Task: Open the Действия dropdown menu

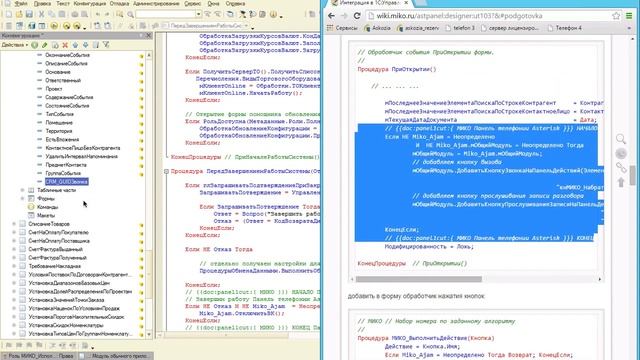Action: pos(15,45)
